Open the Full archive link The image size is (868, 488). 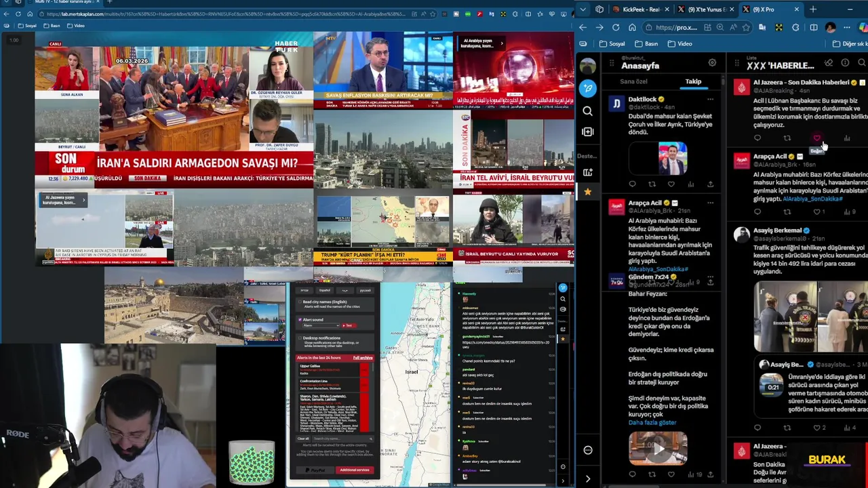pyautogui.click(x=363, y=358)
